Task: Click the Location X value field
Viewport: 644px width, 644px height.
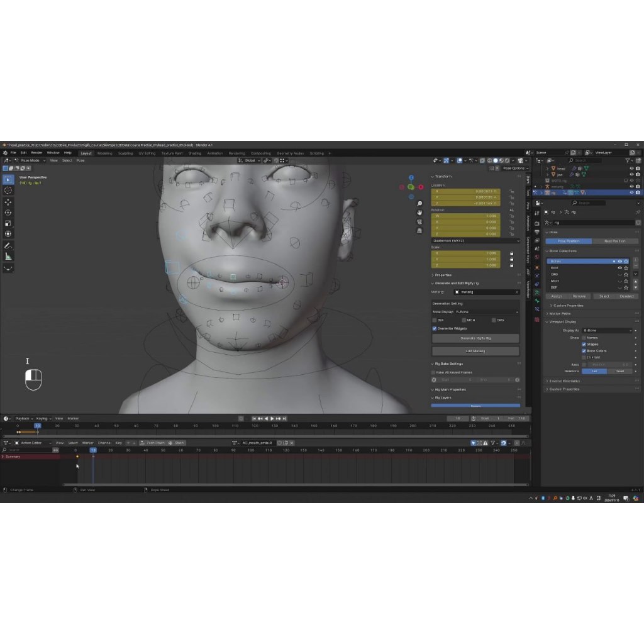Action: [x=466, y=191]
